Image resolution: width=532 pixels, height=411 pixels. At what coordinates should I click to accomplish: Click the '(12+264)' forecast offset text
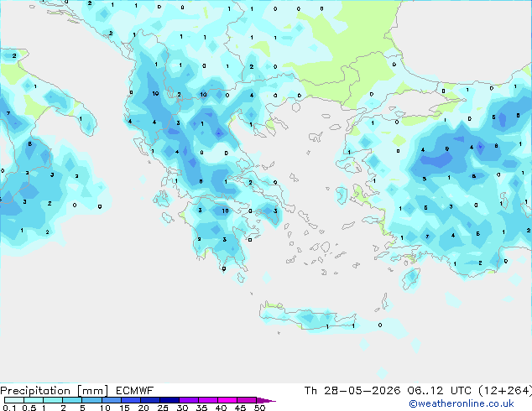(x=505, y=391)
